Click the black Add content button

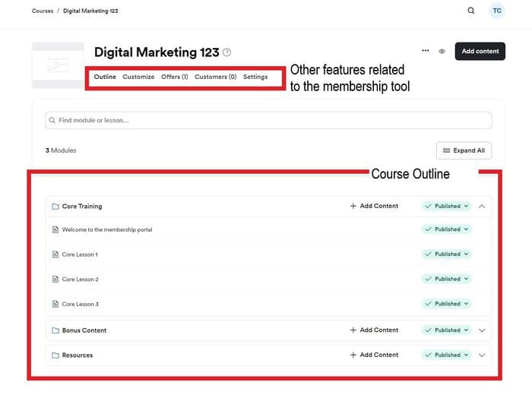tap(480, 51)
